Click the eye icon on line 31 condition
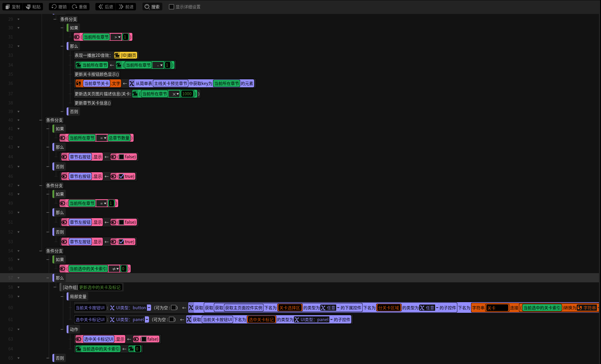Image resolution: width=601 pixels, height=364 pixels. pyautogui.click(x=77, y=37)
